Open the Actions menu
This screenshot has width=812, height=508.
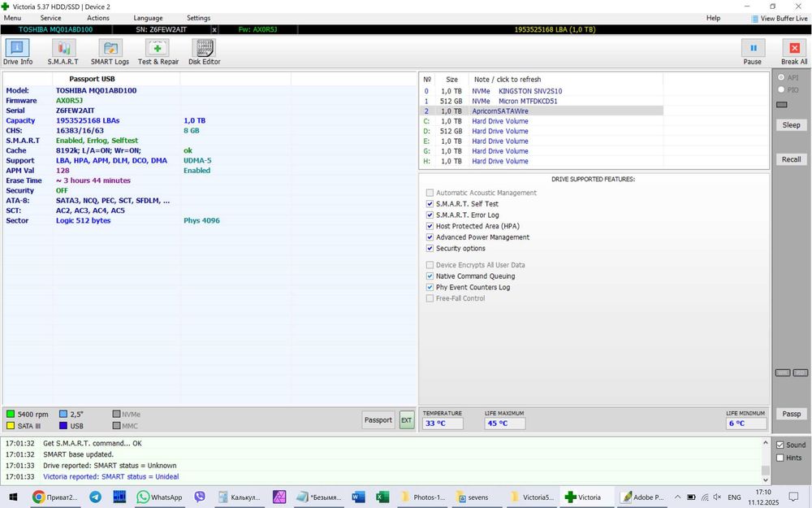[x=98, y=18]
